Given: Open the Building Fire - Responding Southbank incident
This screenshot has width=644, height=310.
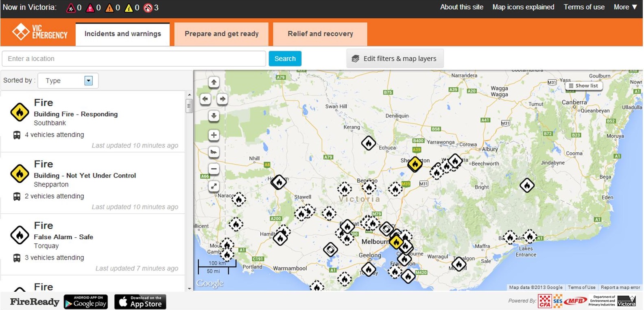Looking at the screenshot, I should 93,122.
